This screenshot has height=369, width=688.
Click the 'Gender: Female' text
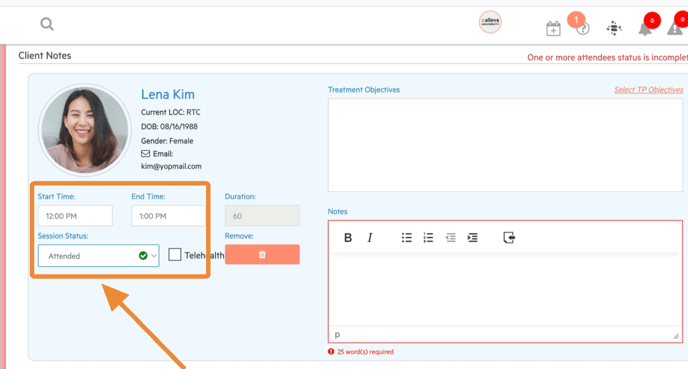167,141
